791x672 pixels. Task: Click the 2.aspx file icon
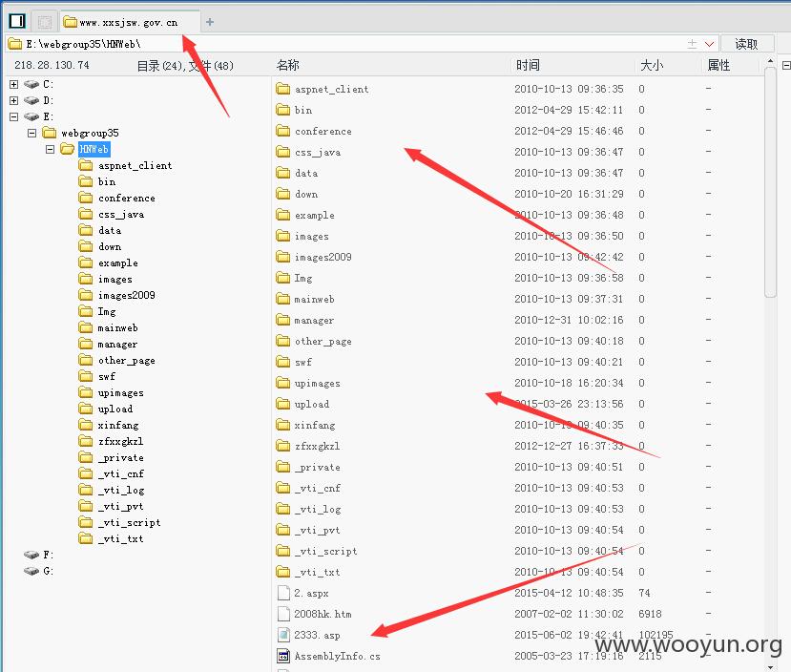[x=283, y=594]
